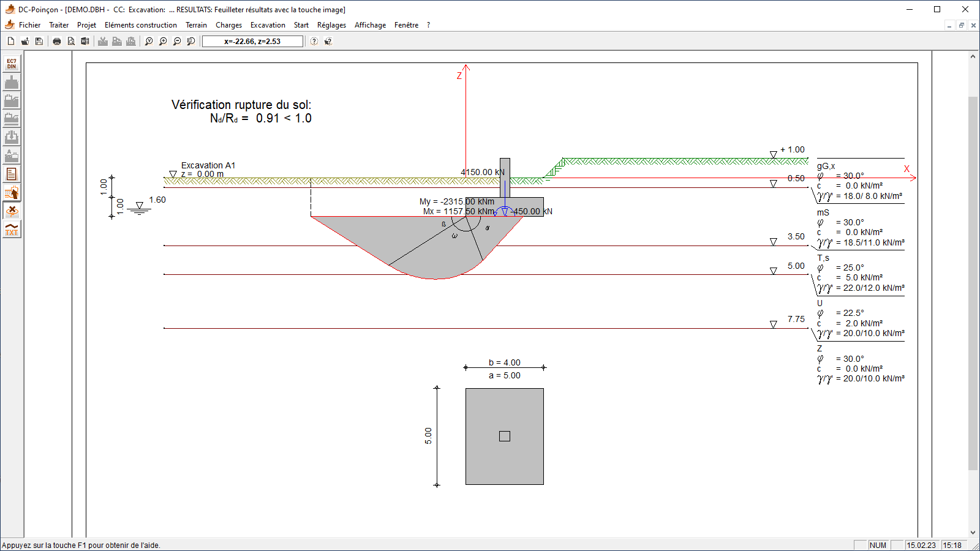Image resolution: width=980 pixels, height=551 pixels.
Task: Click the 1.60 water level label
Action: coord(157,200)
